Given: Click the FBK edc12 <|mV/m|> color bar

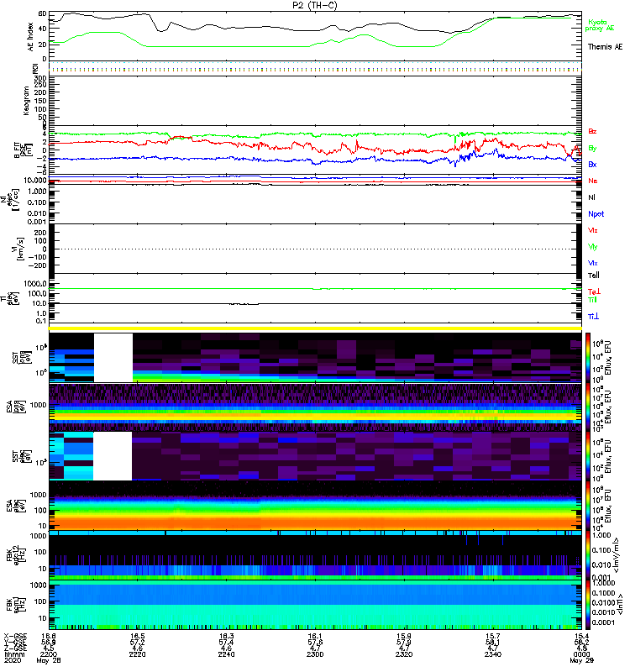Looking at the screenshot, I should (588, 555).
